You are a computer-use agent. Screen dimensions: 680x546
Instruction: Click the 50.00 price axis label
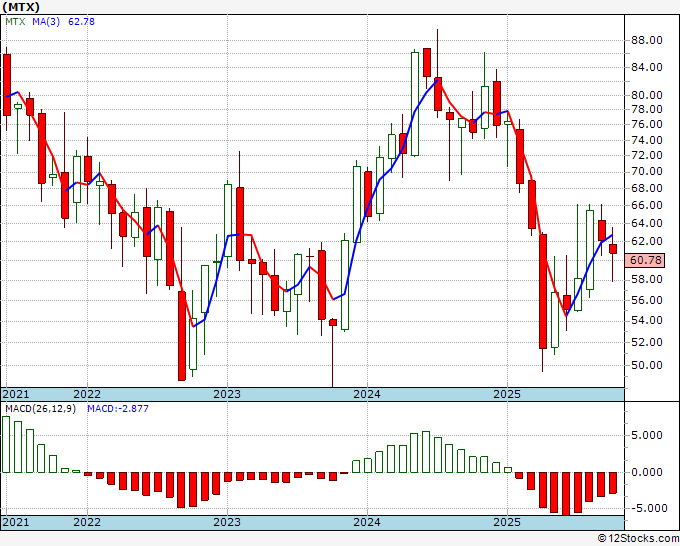[x=646, y=365]
